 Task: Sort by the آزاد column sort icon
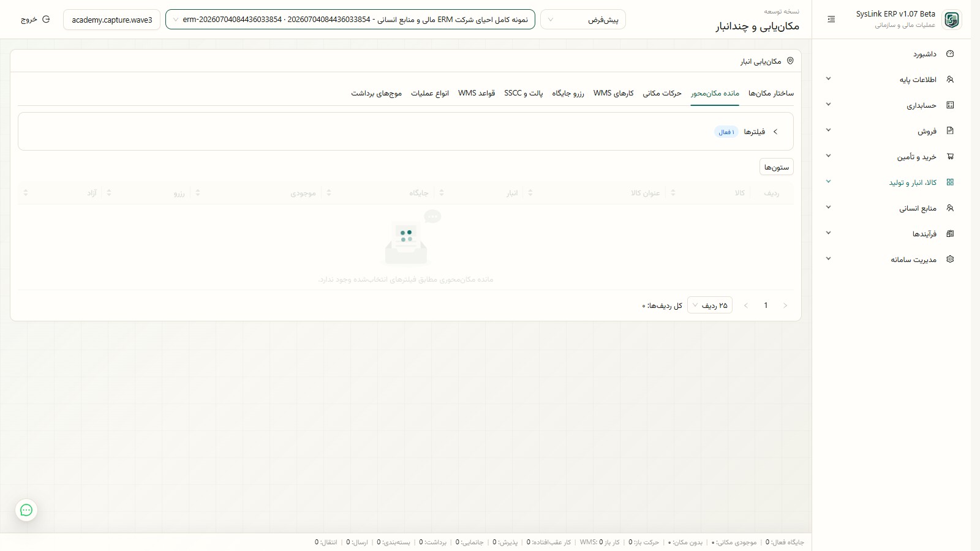pyautogui.click(x=26, y=193)
